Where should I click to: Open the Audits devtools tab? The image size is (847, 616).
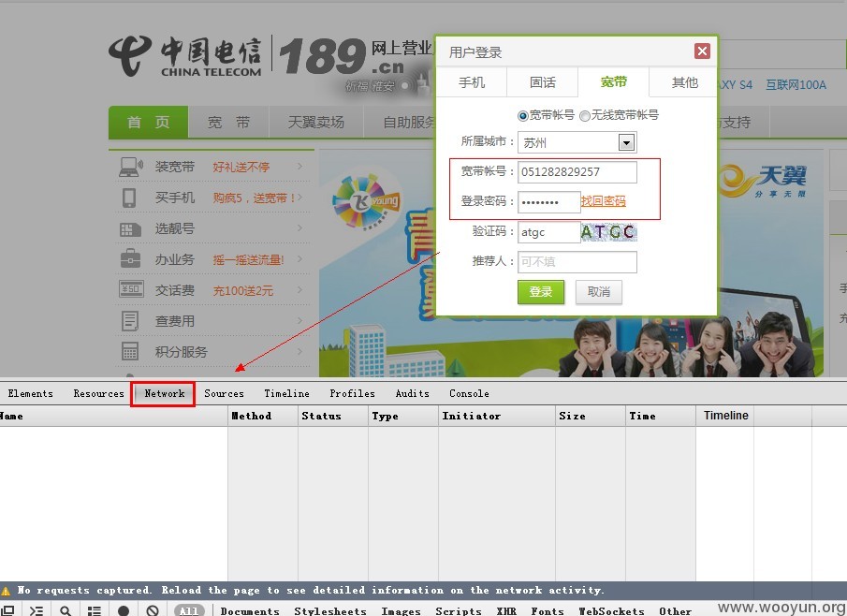(412, 393)
